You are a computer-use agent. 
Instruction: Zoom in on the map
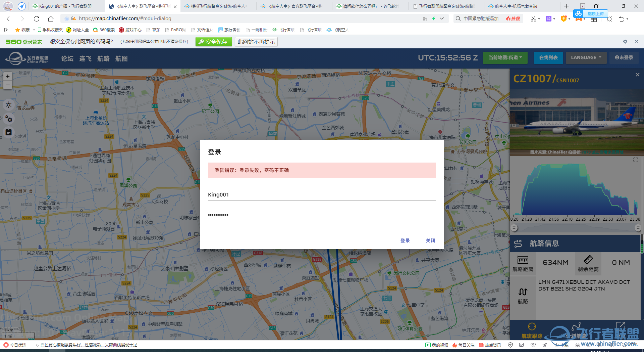[8, 76]
